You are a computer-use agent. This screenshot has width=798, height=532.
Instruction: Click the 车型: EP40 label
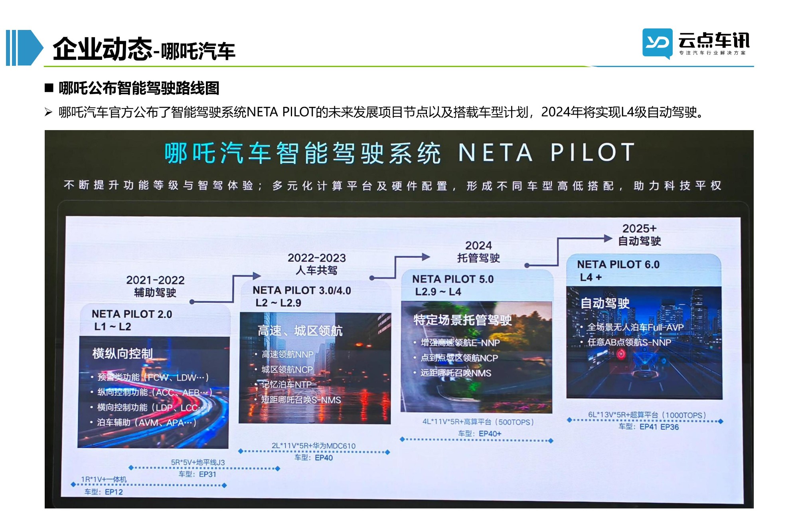314,457
